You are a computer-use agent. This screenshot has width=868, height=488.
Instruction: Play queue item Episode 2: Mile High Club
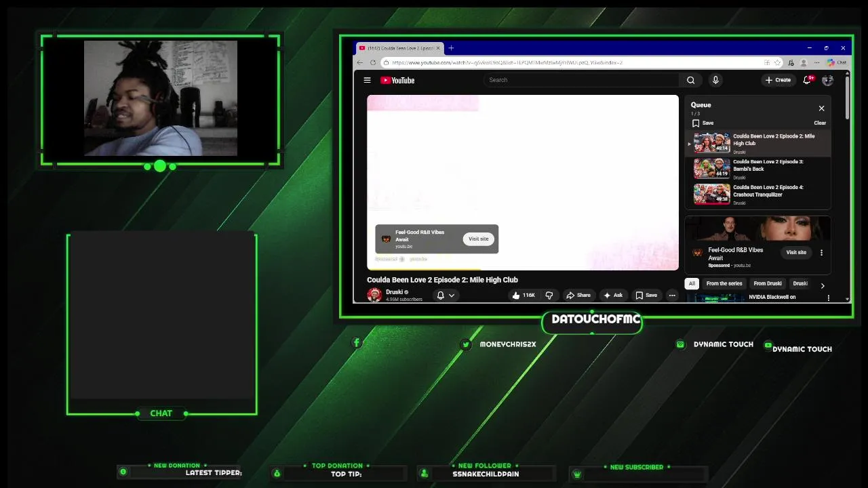point(757,144)
